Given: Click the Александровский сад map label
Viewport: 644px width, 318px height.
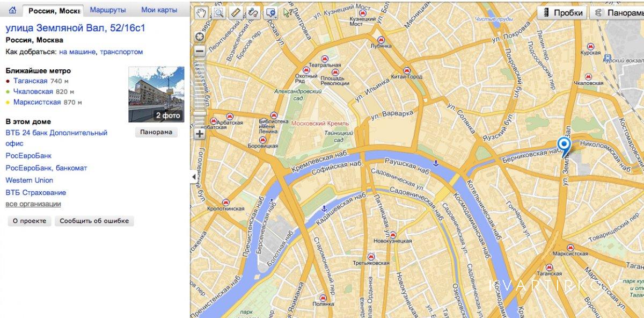Looking at the screenshot, I should pyautogui.click(x=298, y=95).
